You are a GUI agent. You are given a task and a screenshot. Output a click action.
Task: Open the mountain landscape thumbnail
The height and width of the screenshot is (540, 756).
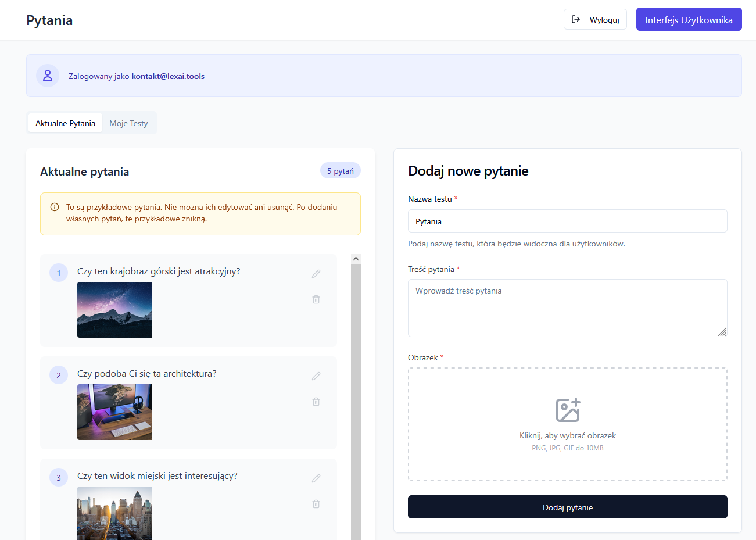[114, 310]
